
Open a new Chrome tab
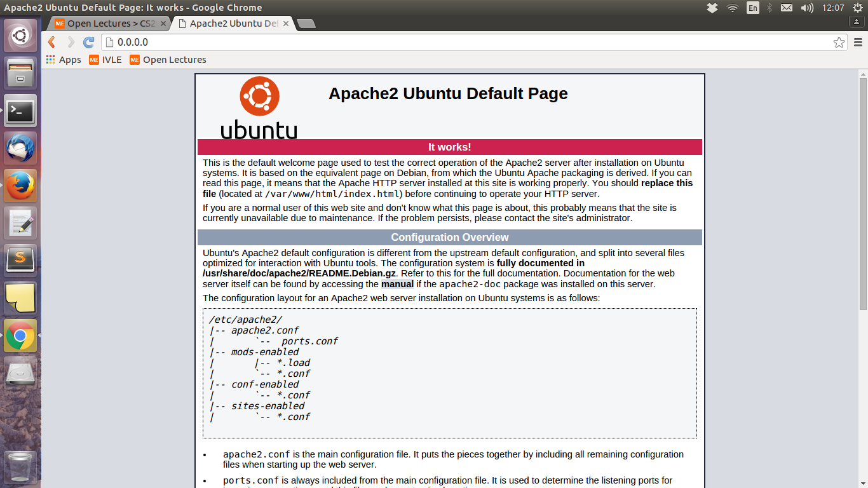pos(306,24)
